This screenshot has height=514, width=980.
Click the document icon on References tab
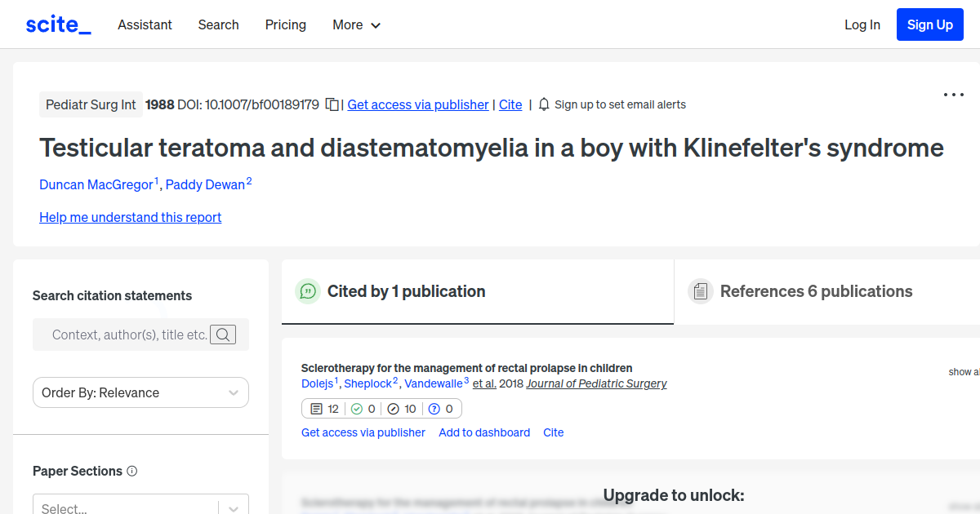[701, 290]
